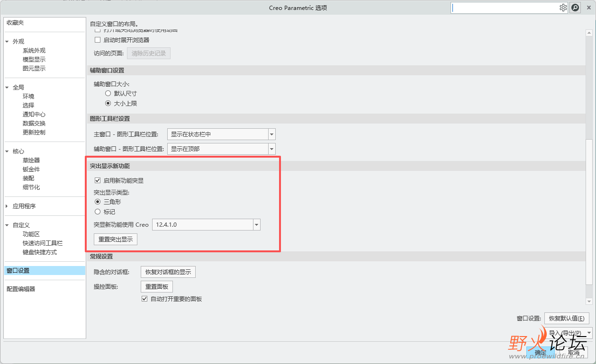Image resolution: width=596 pixels, height=364 pixels.
Task: Expand the 应用程序 tree group
Action: [7, 206]
